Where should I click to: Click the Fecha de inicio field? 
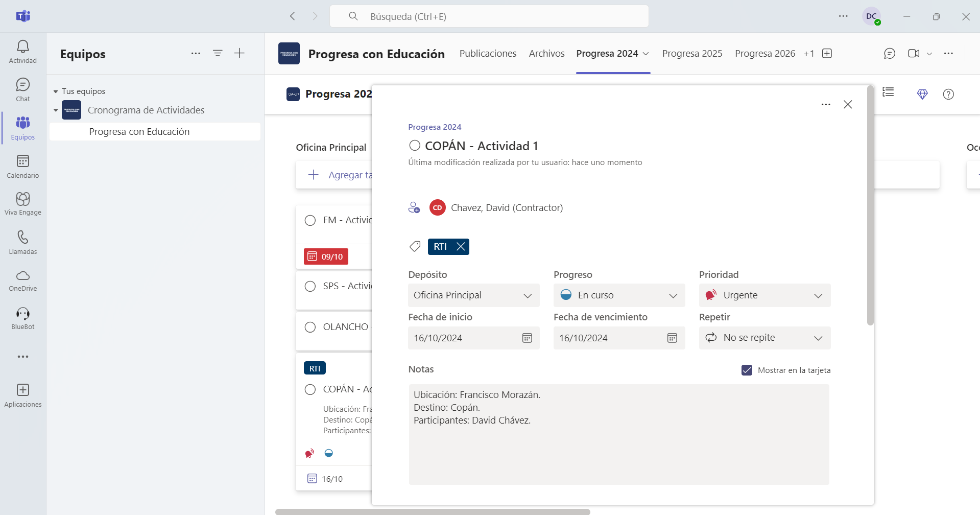473,338
